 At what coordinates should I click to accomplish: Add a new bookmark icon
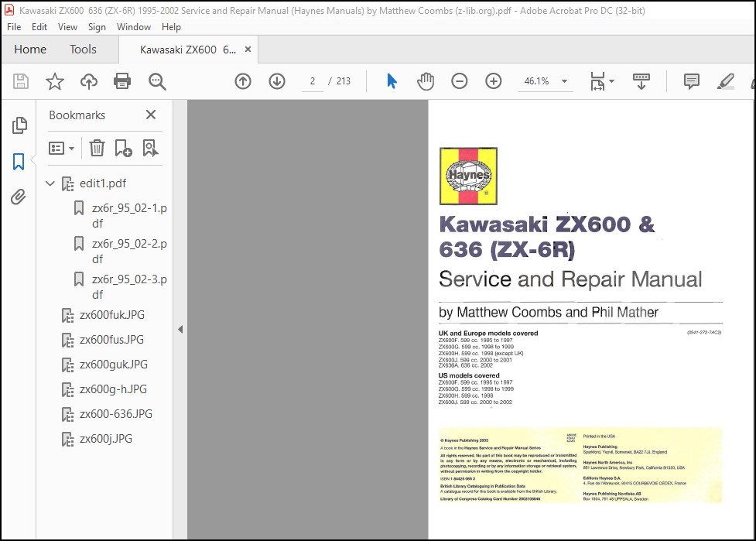(x=123, y=148)
